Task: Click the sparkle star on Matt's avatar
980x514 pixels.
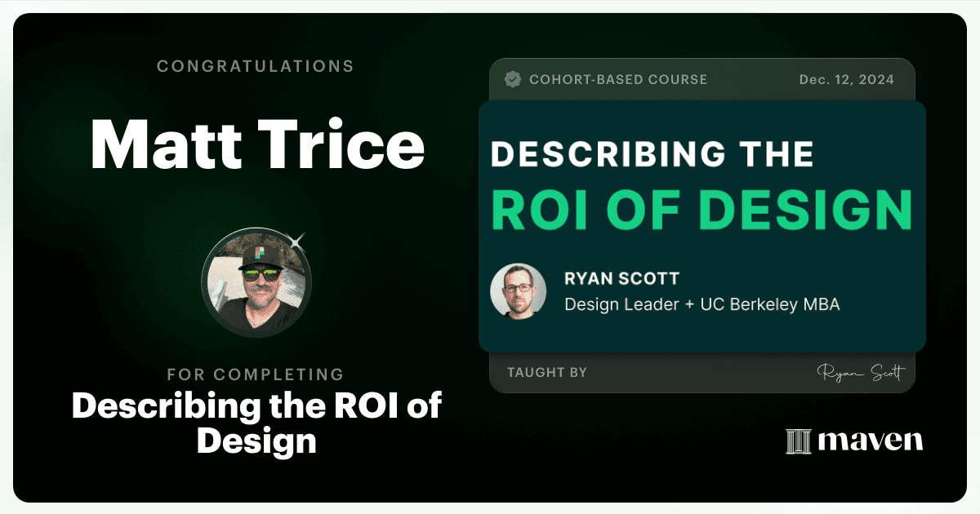Action: pos(297,240)
